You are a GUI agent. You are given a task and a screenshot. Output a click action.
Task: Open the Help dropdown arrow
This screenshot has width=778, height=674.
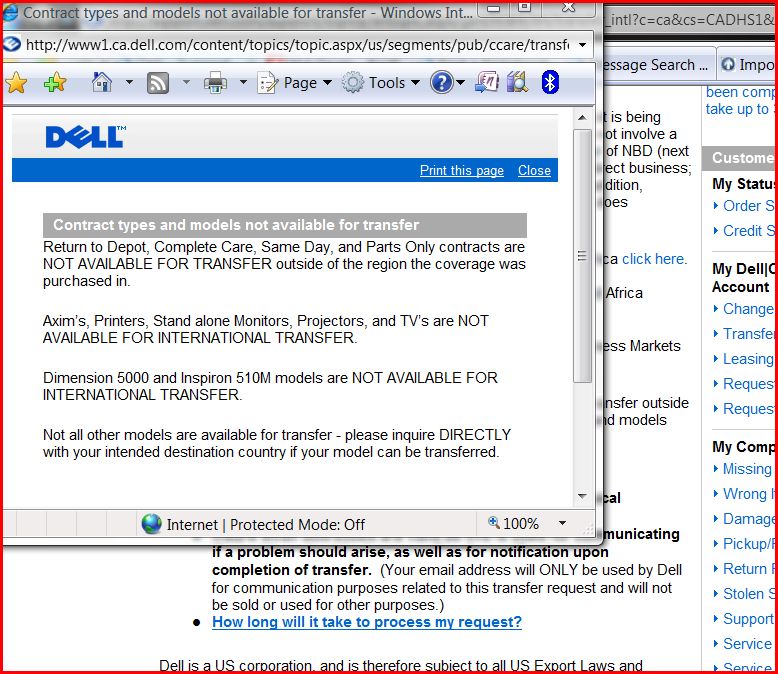[x=460, y=82]
